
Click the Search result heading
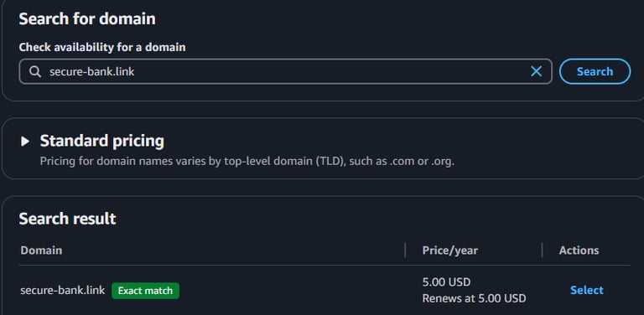click(67, 219)
